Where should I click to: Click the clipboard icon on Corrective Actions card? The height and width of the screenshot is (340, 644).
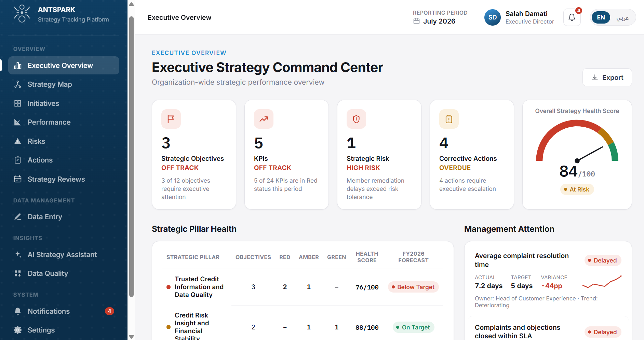tap(449, 119)
